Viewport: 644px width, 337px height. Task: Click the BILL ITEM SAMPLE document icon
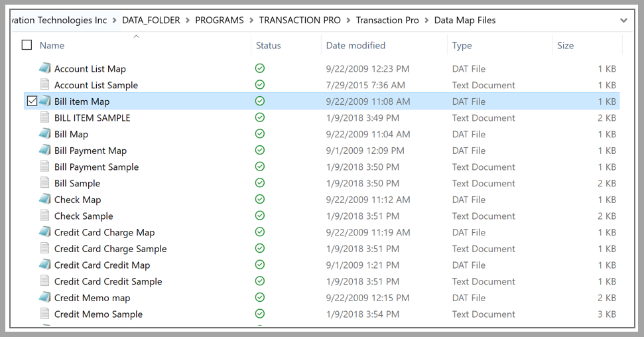(x=44, y=117)
